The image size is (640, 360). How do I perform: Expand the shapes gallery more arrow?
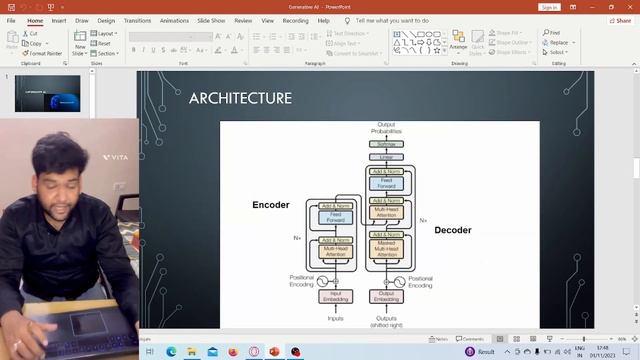444,51
